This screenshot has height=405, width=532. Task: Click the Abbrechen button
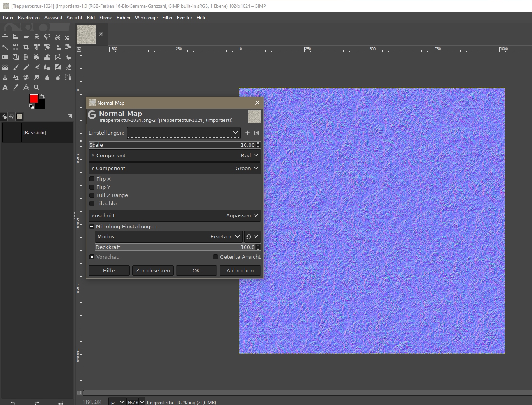tap(240, 270)
